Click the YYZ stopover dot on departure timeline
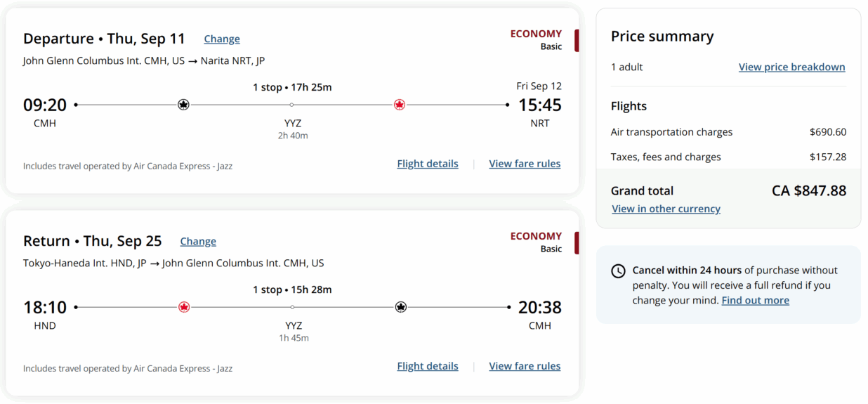 [291, 105]
